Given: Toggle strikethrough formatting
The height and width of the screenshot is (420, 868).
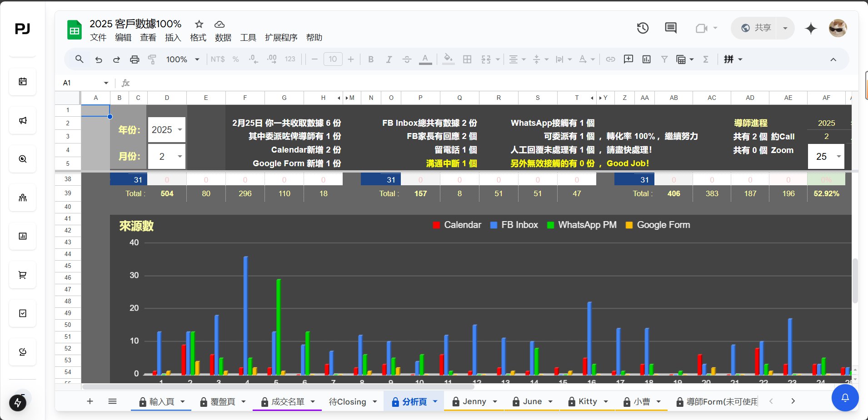Looking at the screenshot, I should [x=407, y=59].
